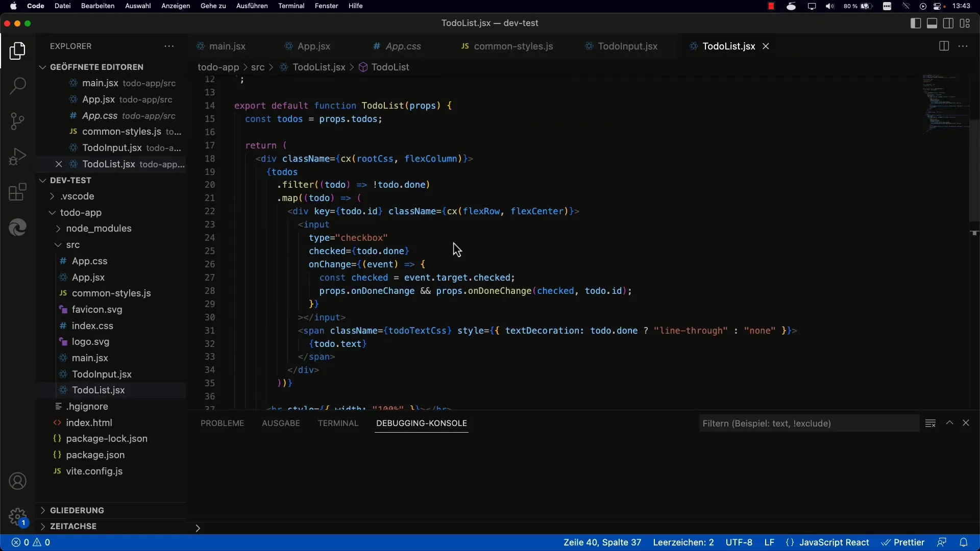
Task: Change indentation via Leerzeichen: 2
Action: 683,542
